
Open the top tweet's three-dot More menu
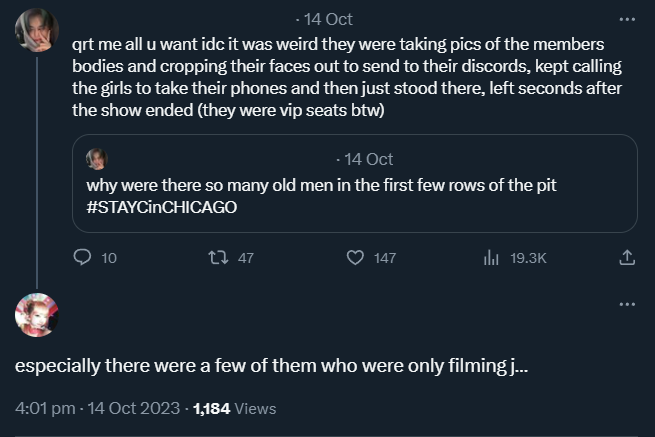[x=627, y=19]
